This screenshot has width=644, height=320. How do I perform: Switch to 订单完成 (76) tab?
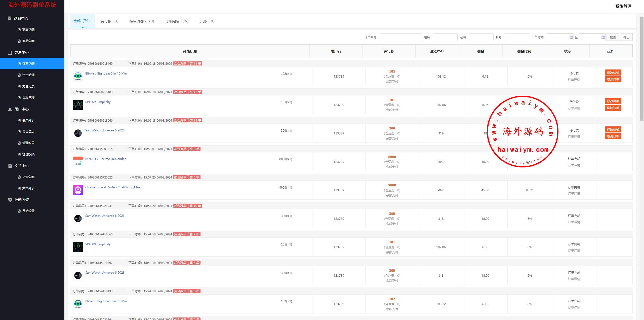click(177, 21)
